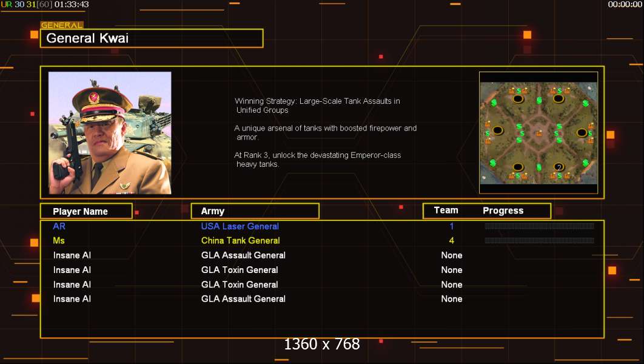Click AR's loading progress bar
This screenshot has width=644, height=364.
click(539, 226)
